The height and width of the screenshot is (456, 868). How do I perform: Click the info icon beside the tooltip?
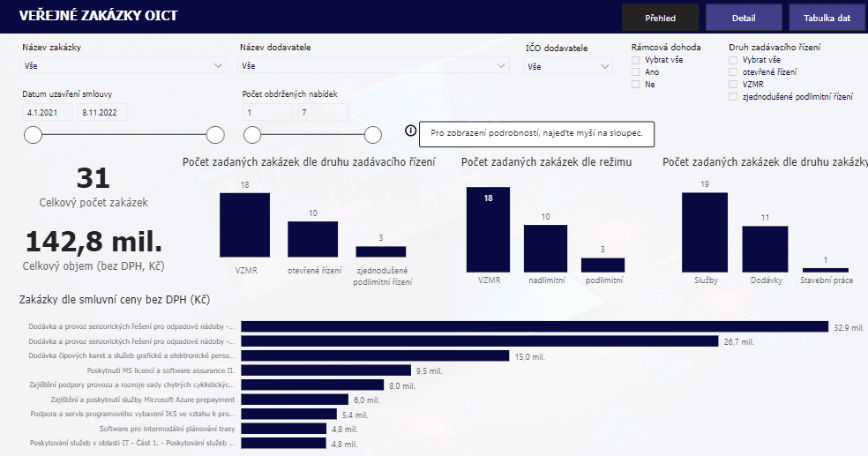pyautogui.click(x=410, y=131)
